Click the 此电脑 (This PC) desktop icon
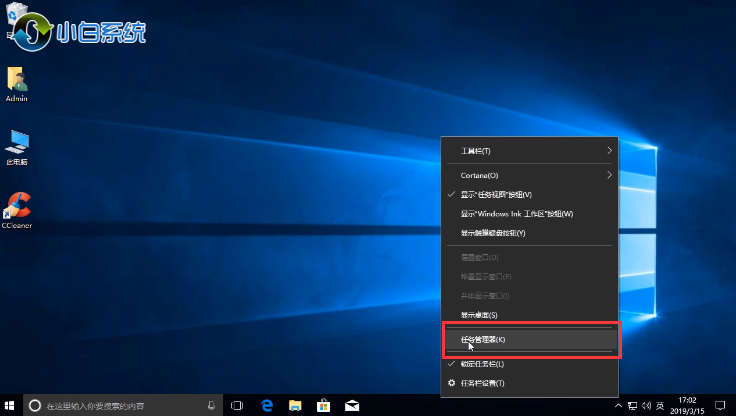 tap(16, 144)
